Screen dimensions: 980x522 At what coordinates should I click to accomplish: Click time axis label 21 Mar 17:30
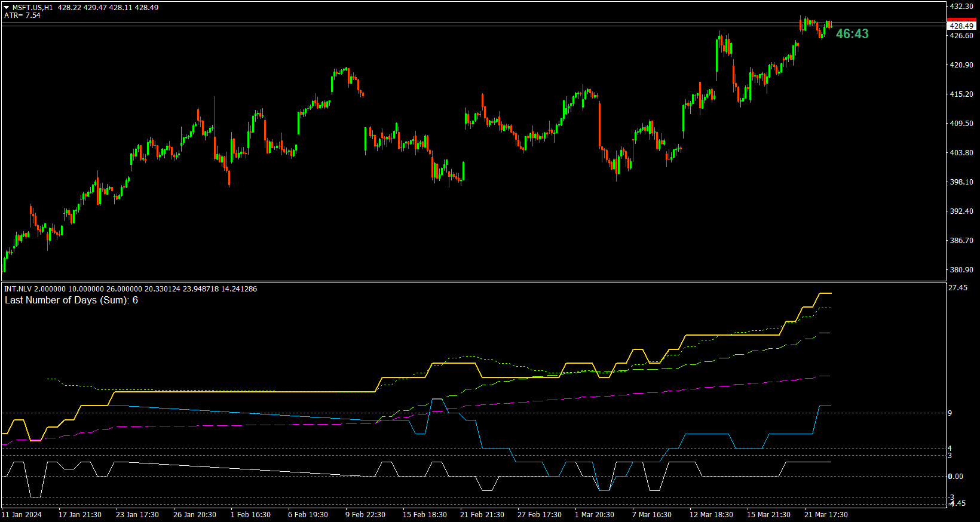[826, 515]
